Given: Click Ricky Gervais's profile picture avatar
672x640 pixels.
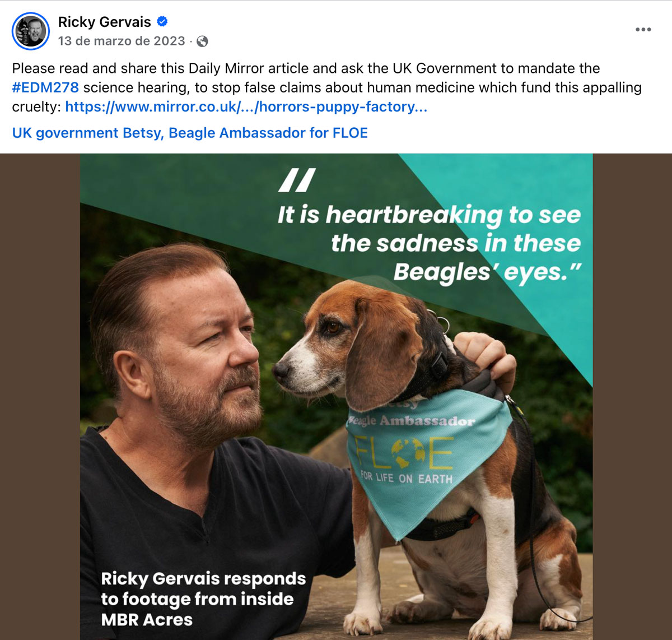Looking at the screenshot, I should (30, 31).
